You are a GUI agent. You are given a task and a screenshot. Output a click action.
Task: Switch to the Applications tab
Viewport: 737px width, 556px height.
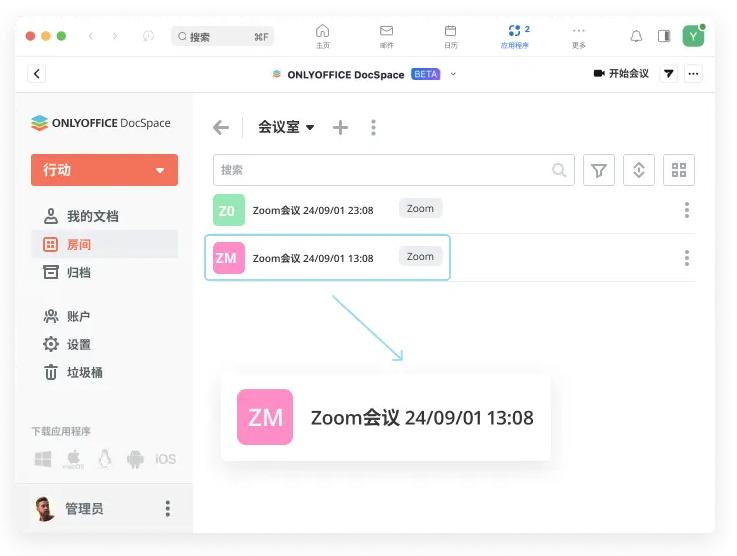(x=515, y=36)
